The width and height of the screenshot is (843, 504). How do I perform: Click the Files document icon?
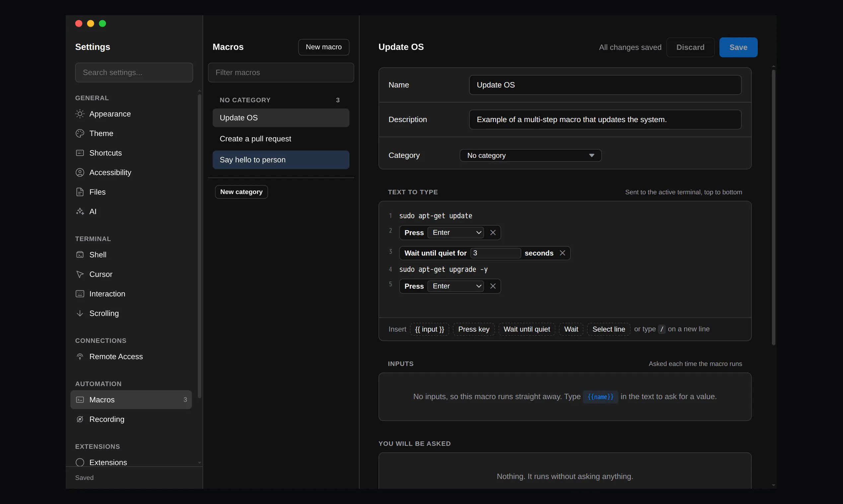tap(80, 192)
